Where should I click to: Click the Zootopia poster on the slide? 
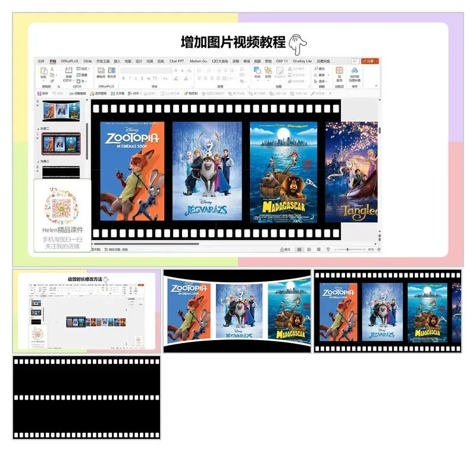(132, 171)
